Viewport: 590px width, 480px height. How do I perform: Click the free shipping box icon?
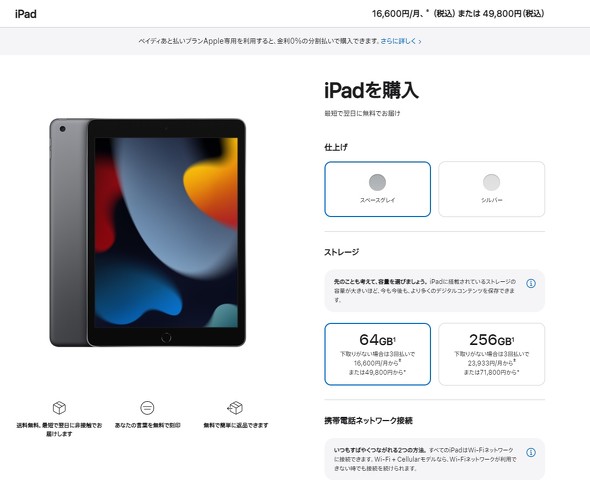[x=59, y=407]
